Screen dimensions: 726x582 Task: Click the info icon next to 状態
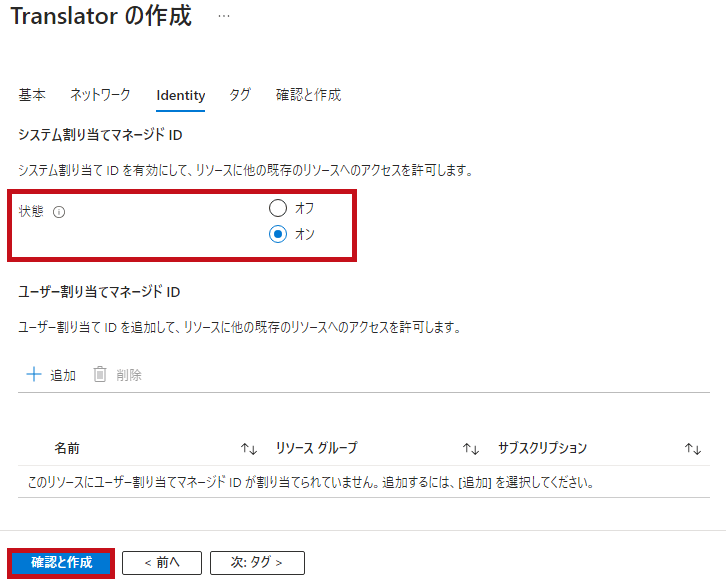tap(59, 212)
